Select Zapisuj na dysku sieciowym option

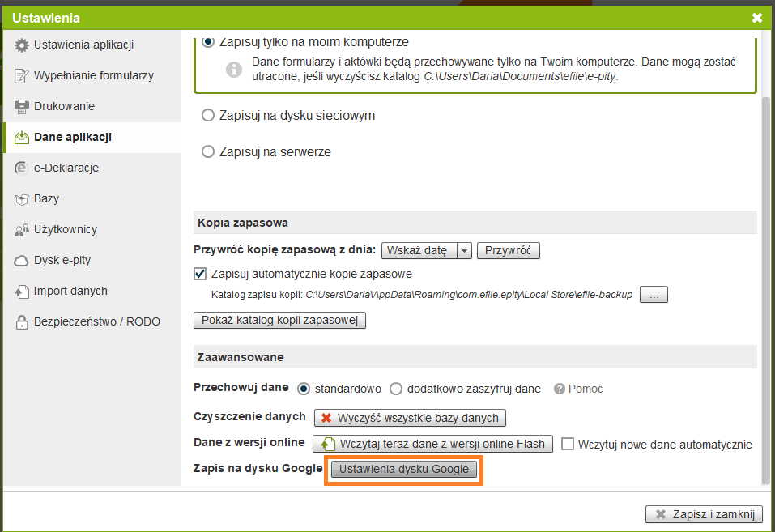208,116
